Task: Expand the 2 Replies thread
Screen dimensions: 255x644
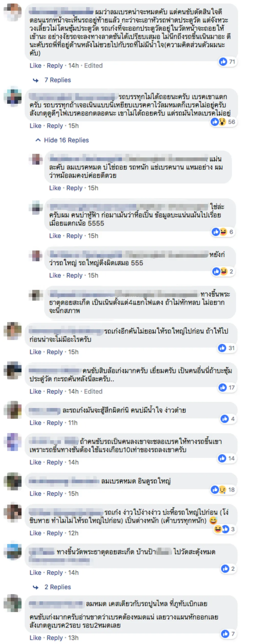Action: click(x=58, y=587)
